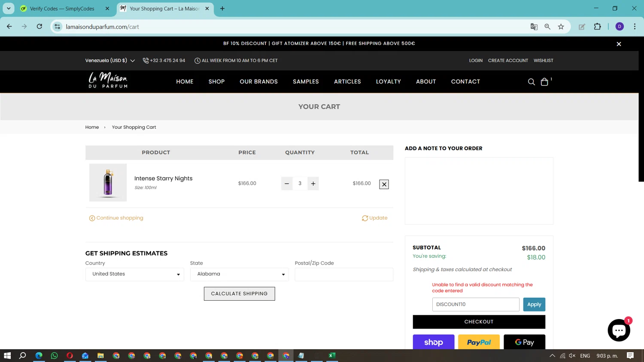
Task: Open Windows taskbar search
Action: 23,356
